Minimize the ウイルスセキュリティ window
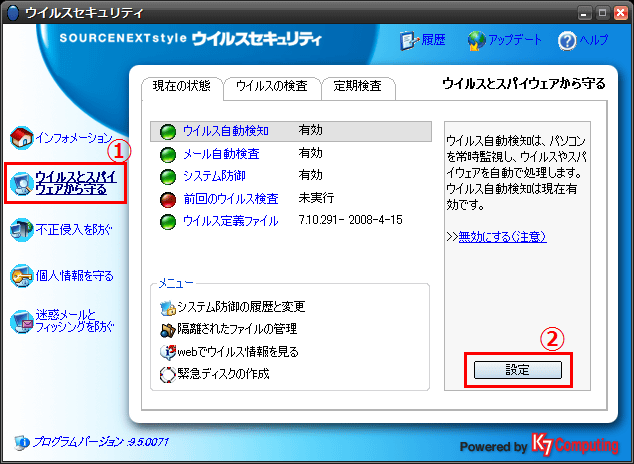The height and width of the screenshot is (464, 634). (x=584, y=13)
